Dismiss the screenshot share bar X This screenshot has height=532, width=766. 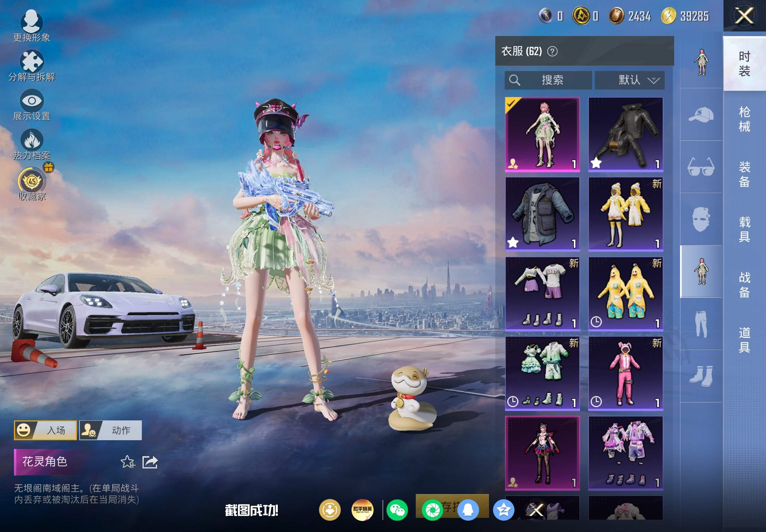point(537,510)
